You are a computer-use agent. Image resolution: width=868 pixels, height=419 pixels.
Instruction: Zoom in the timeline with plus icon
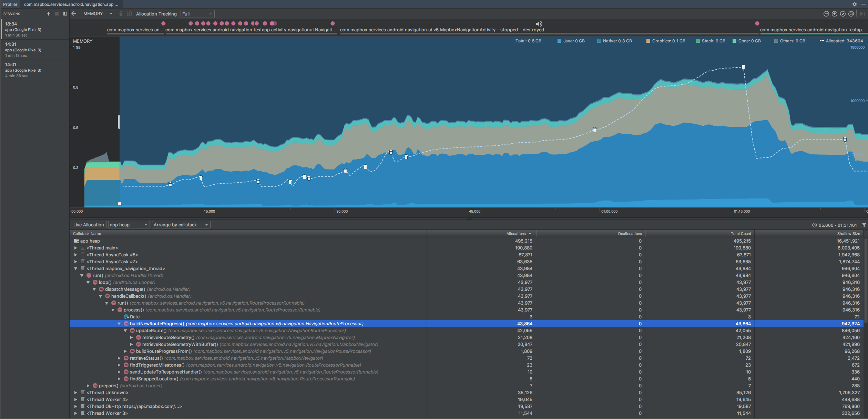coord(834,14)
